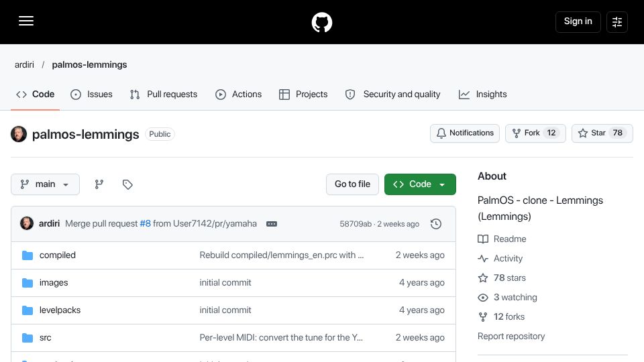Click the Public visibility label

[x=160, y=134]
